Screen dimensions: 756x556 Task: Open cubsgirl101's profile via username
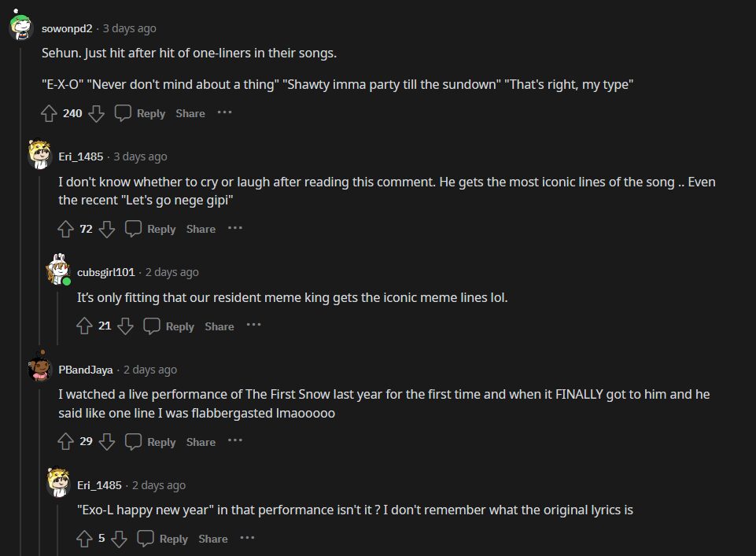tap(105, 272)
